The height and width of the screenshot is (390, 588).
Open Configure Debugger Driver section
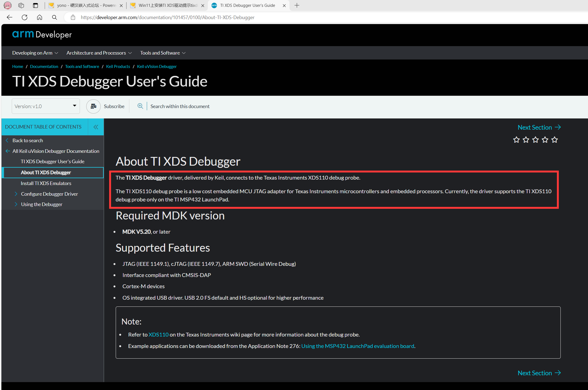pos(49,194)
